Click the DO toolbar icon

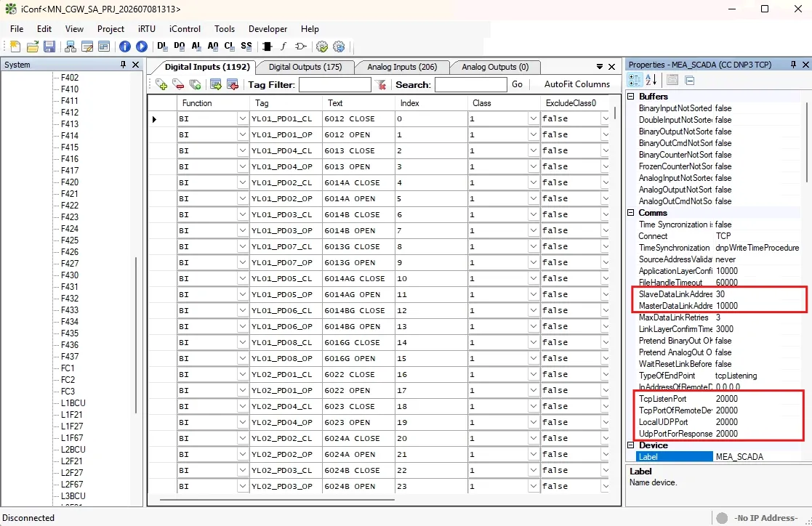[179, 46]
